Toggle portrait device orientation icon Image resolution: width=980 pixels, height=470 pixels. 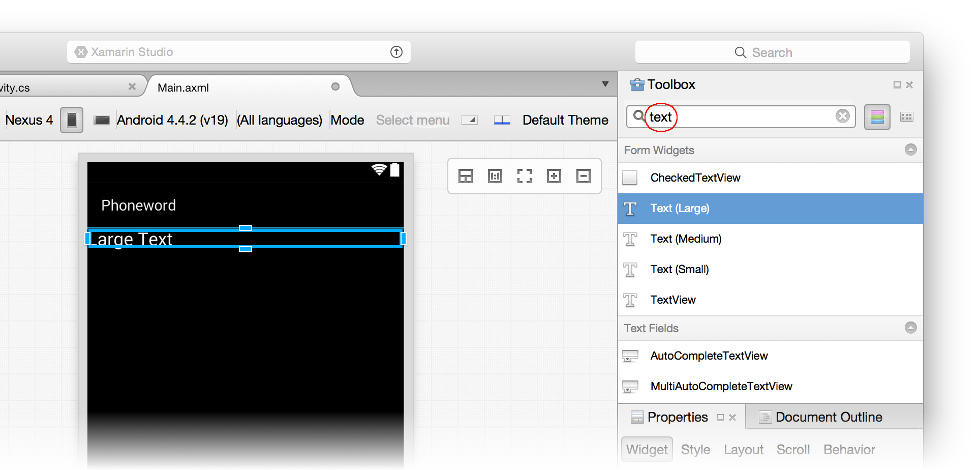[72, 120]
